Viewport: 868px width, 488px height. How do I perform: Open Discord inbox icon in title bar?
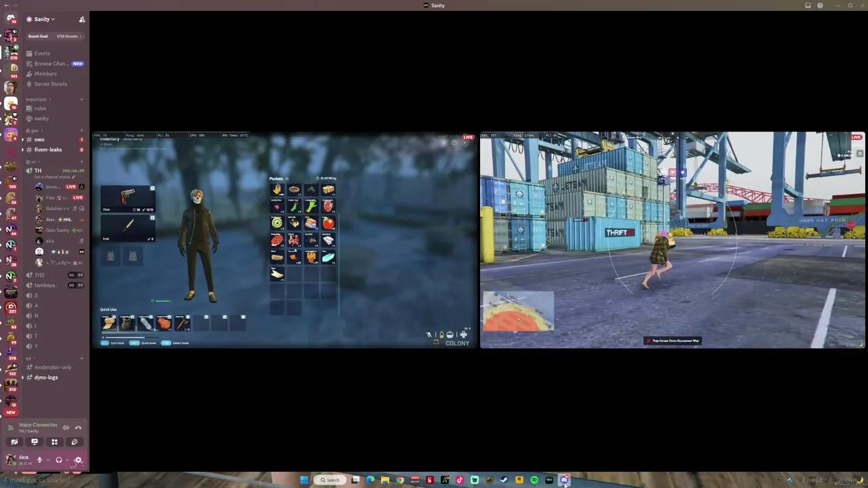pos(808,5)
